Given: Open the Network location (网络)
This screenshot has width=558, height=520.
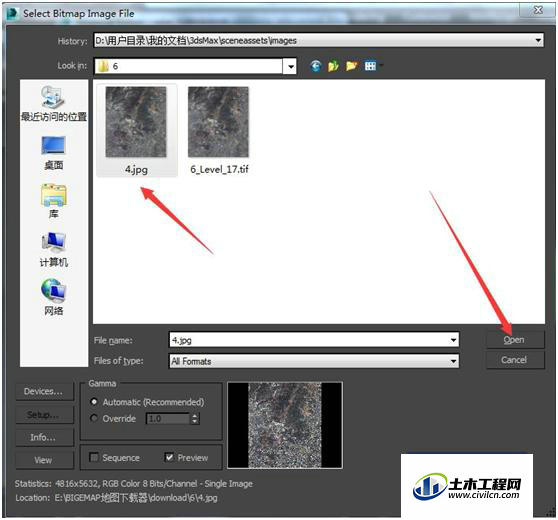Looking at the screenshot, I should (53, 298).
